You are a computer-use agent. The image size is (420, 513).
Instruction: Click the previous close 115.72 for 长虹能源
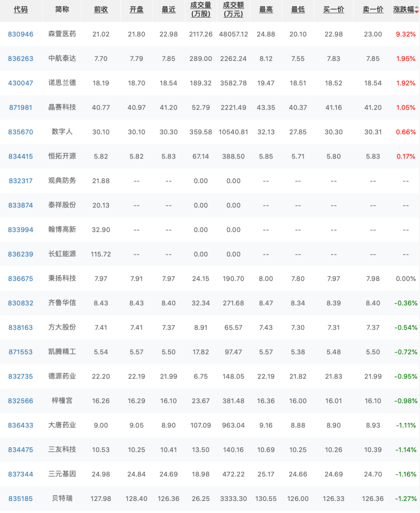click(x=101, y=255)
